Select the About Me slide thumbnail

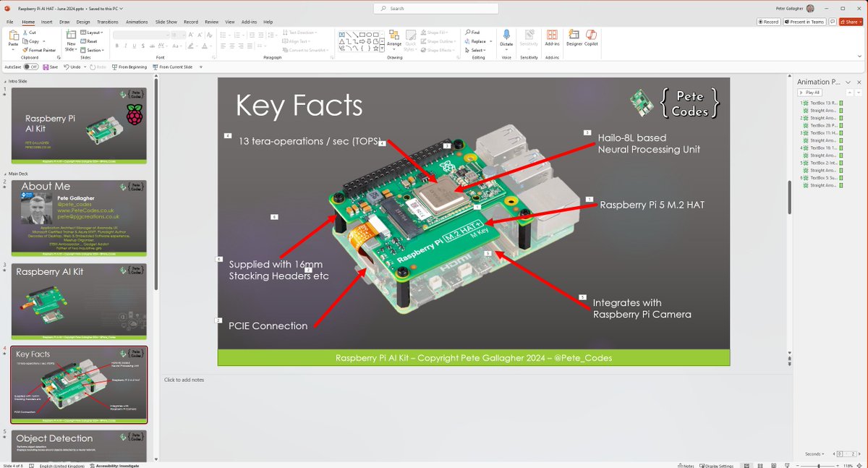[79, 218]
